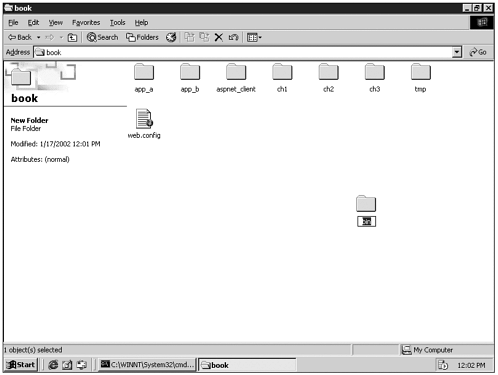Viewport: 498px width, 375px height.
Task: Click the web.config file name label
Action: pyautogui.click(x=144, y=135)
